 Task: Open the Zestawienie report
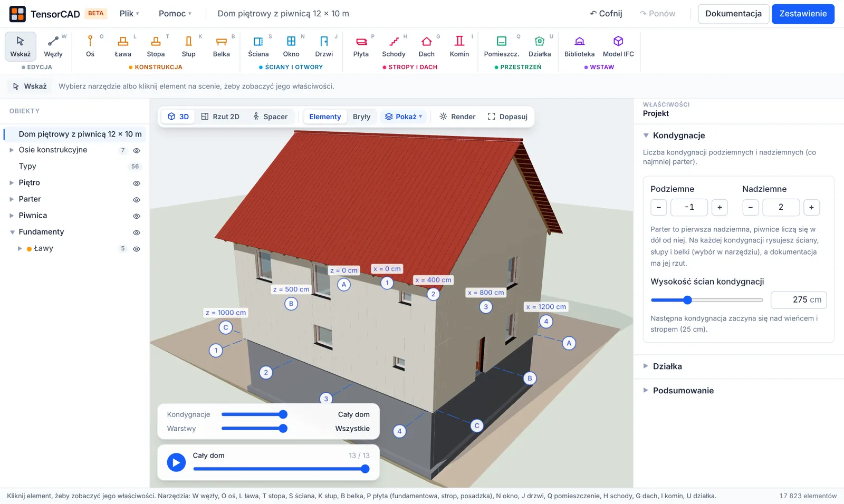[803, 14]
